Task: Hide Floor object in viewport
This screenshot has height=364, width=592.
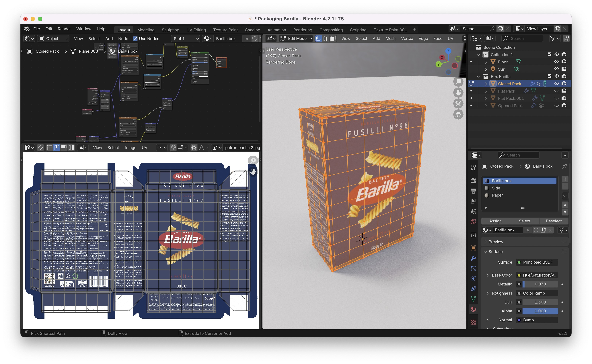Action: (556, 62)
